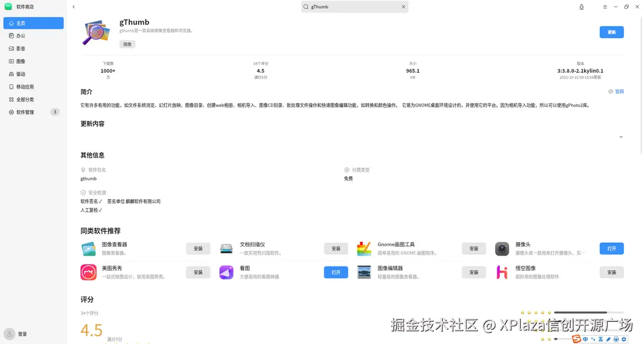Open 全部分类 in the sidebar
The image size is (644, 344).
pyautogui.click(x=33, y=100)
